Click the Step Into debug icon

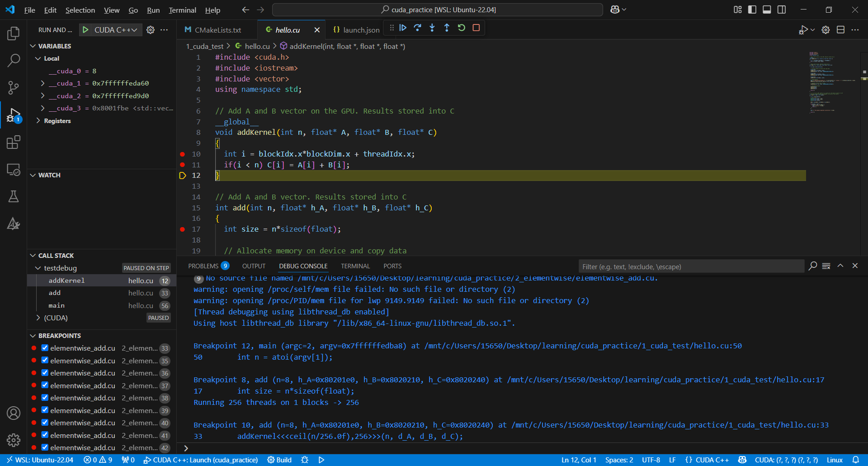432,28
